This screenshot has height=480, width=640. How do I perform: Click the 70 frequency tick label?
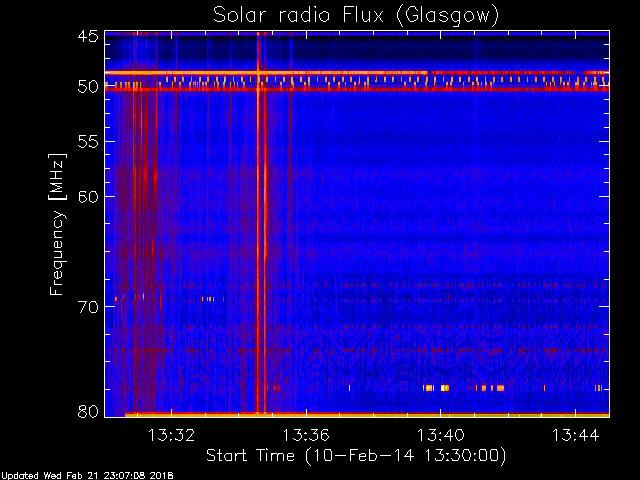88,307
